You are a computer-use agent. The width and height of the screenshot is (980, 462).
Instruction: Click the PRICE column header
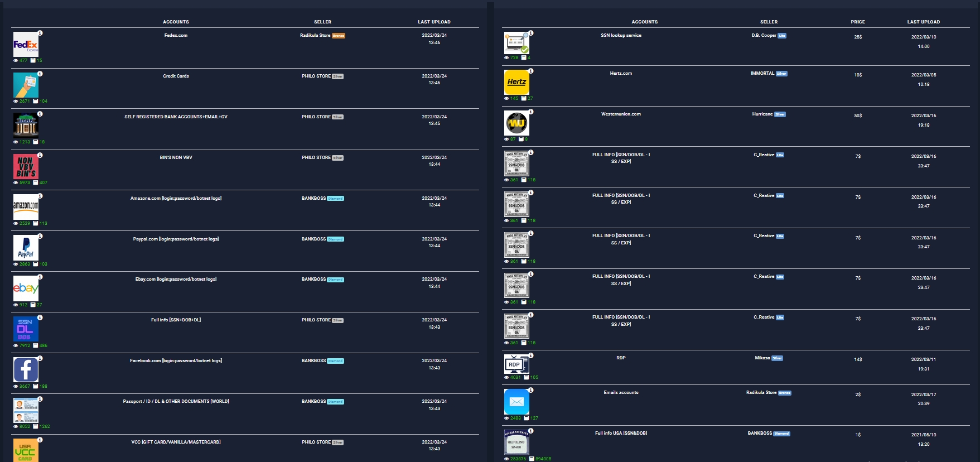coord(858,22)
